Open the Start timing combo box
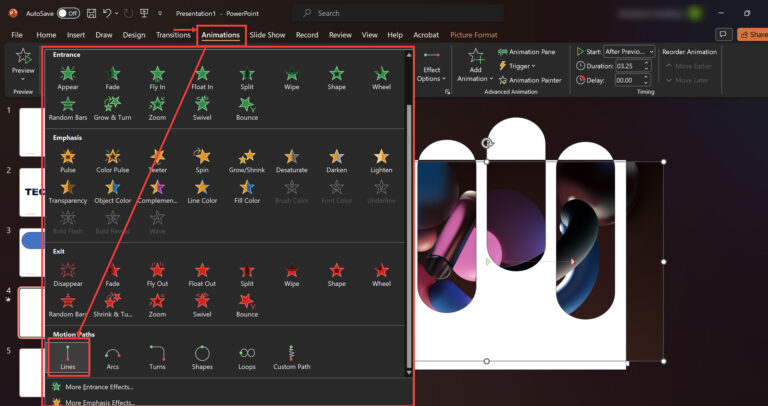The image size is (768, 406). (629, 51)
